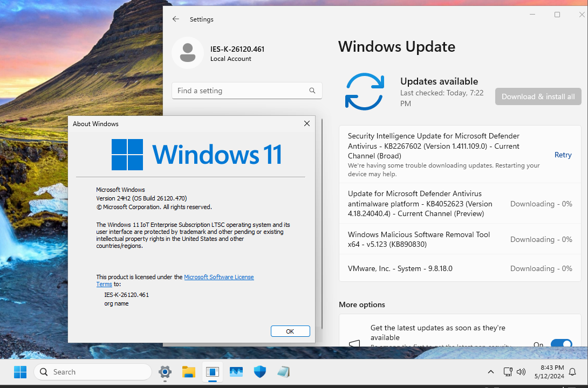
Task: Retry the Security Intelligence Update download
Action: click(x=563, y=155)
